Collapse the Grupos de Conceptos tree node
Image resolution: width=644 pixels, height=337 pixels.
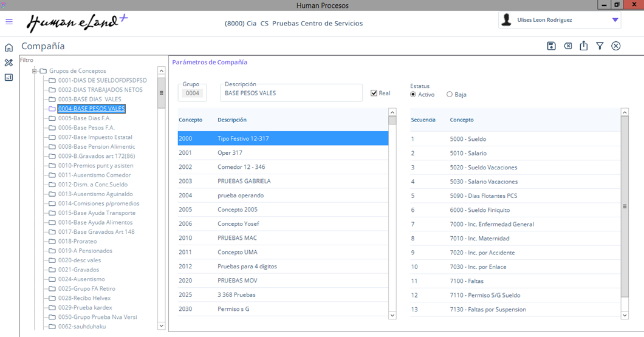(35, 71)
